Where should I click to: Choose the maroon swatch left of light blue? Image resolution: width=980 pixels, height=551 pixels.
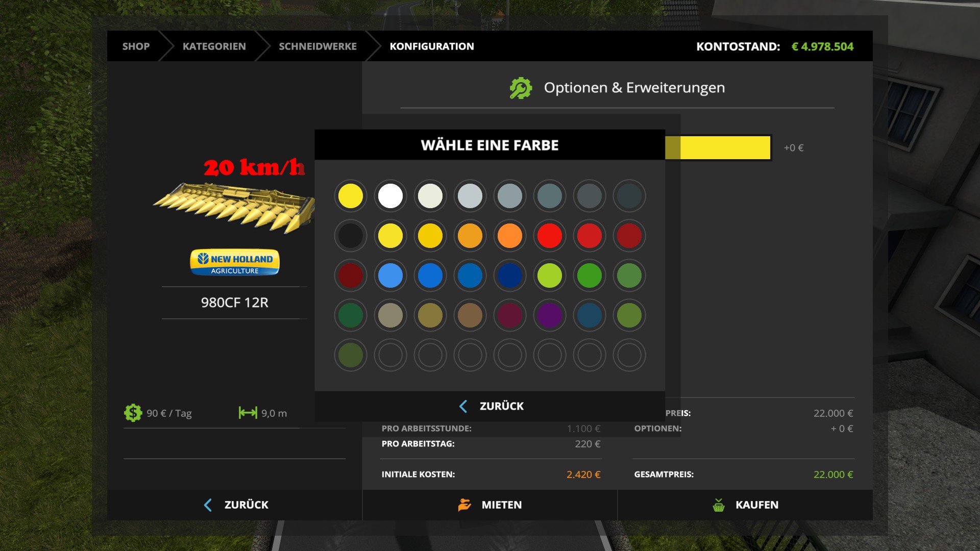pyautogui.click(x=351, y=275)
